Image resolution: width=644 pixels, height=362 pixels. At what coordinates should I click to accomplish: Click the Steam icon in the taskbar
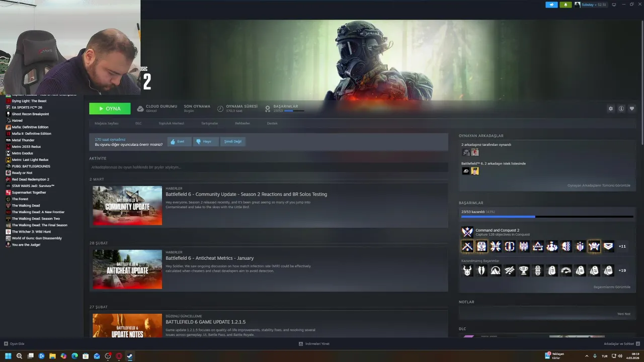click(130, 356)
